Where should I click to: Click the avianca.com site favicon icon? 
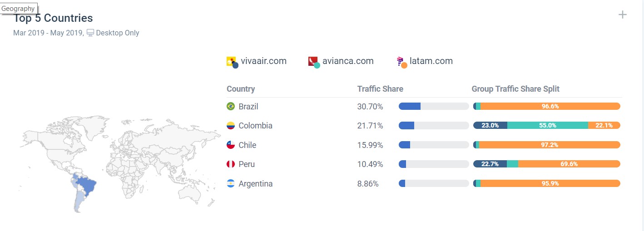[313, 62]
